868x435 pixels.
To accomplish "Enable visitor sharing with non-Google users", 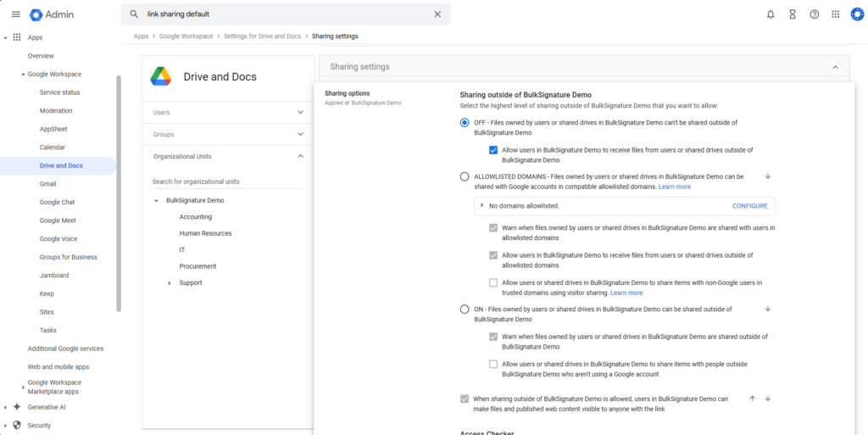I will [x=493, y=283].
